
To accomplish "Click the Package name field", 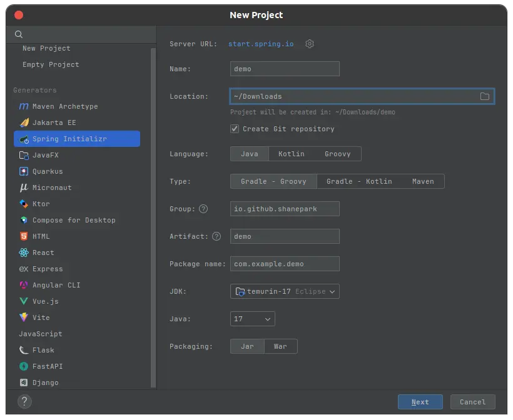I will 285,264.
